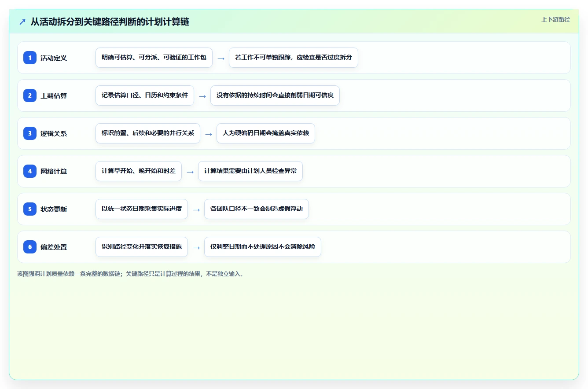Click the 各团队口径不一致会制造虚假浮动 box
The width and height of the screenshot is (588, 389).
tap(257, 209)
